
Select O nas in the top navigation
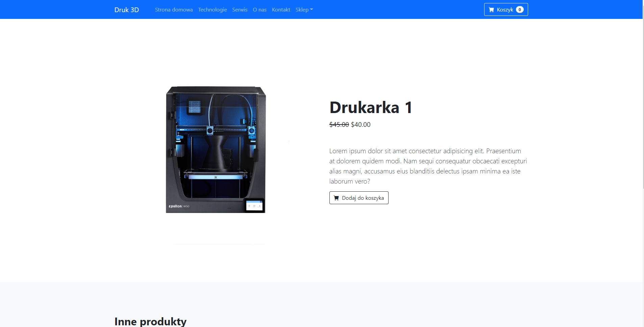pos(259,9)
